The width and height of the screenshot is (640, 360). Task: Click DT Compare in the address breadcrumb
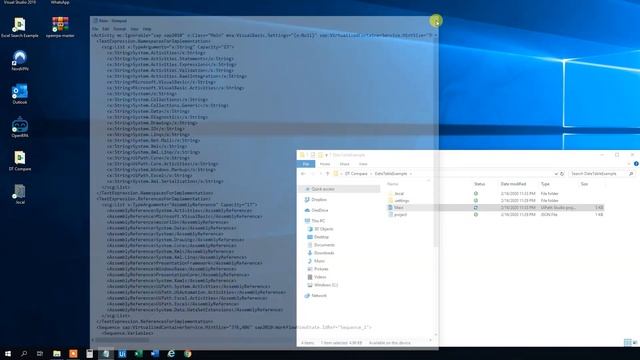click(356, 173)
